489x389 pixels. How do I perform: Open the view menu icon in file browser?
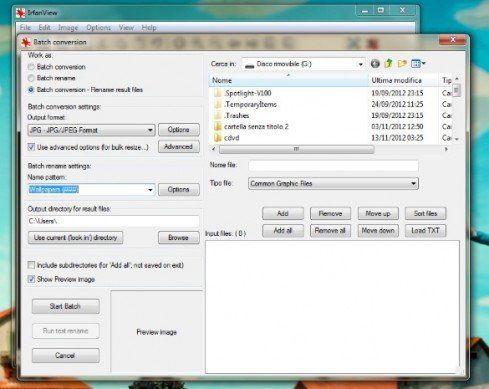tap(418, 63)
